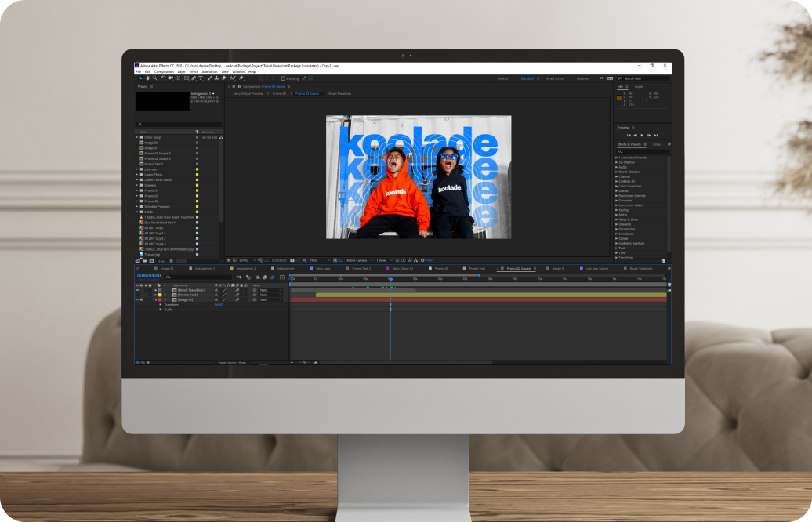
Task: Toggle Motion Blur enable in timeline
Action: tap(273, 277)
